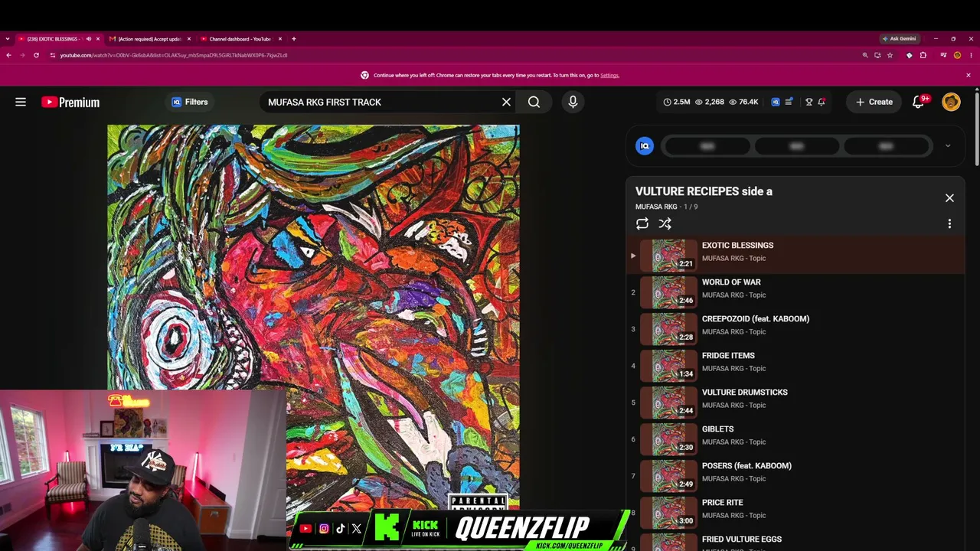Play CREEPOZOID (feat. KABOOM) track
The width and height of the screenshot is (980, 551).
point(795,329)
